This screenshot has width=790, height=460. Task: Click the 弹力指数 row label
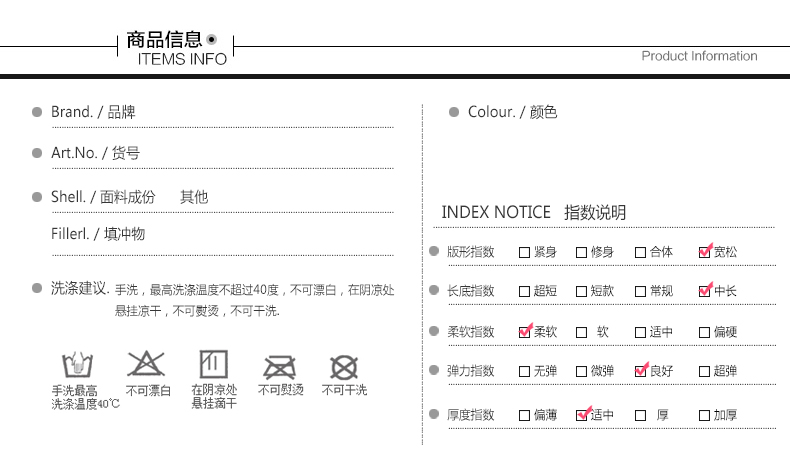[471, 371]
